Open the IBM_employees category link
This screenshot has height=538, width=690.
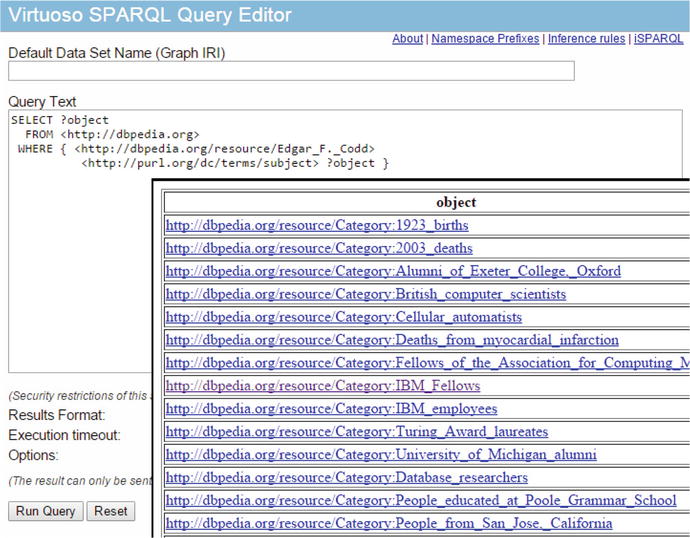click(331, 409)
